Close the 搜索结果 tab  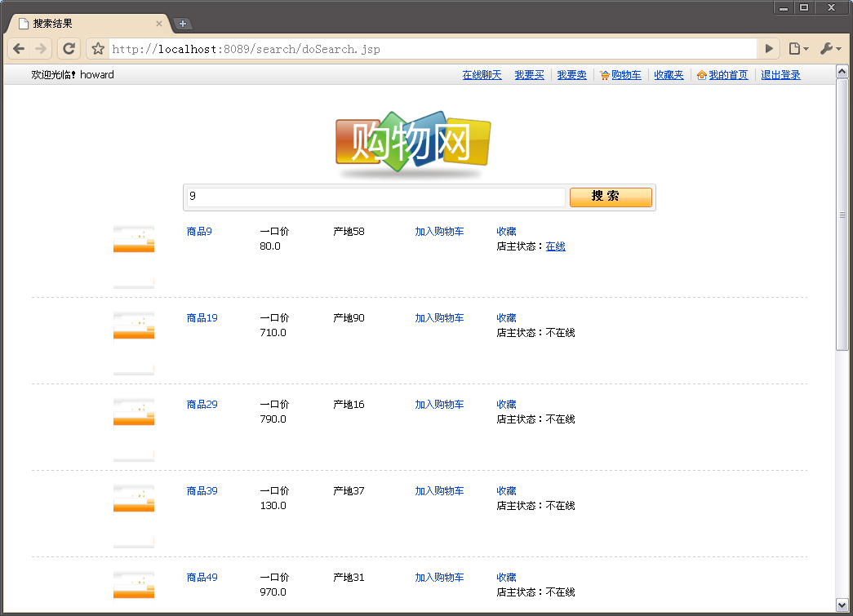coord(159,24)
